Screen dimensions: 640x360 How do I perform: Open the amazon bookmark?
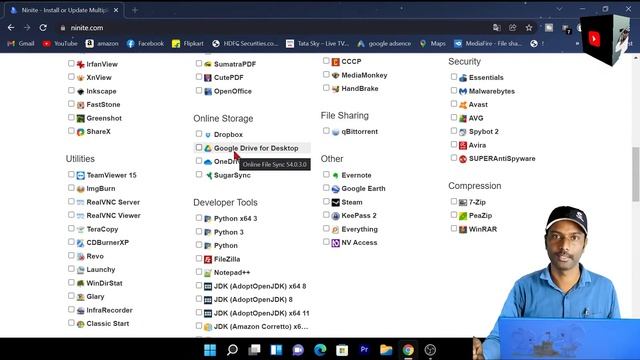(102, 43)
